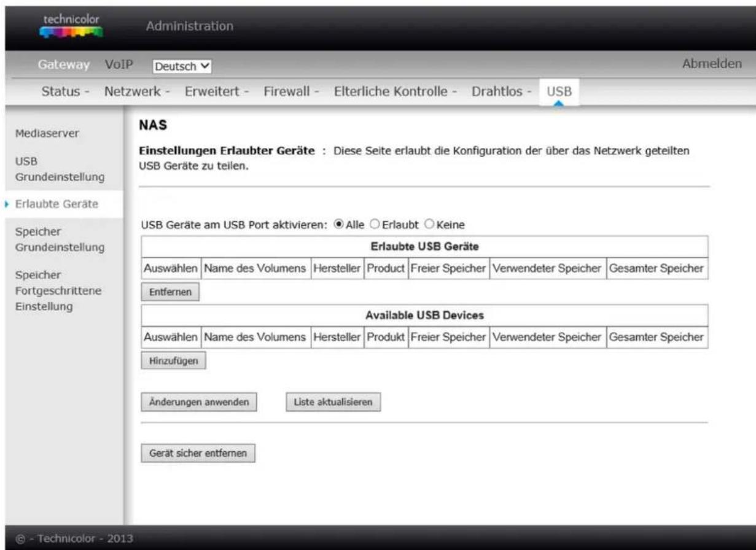Open the Netzwerk menu

pos(137,91)
